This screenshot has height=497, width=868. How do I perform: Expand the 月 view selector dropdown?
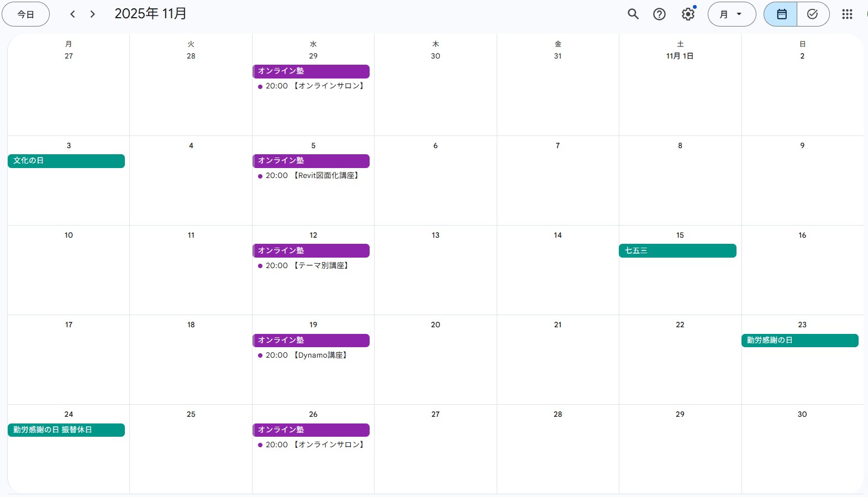coord(731,14)
